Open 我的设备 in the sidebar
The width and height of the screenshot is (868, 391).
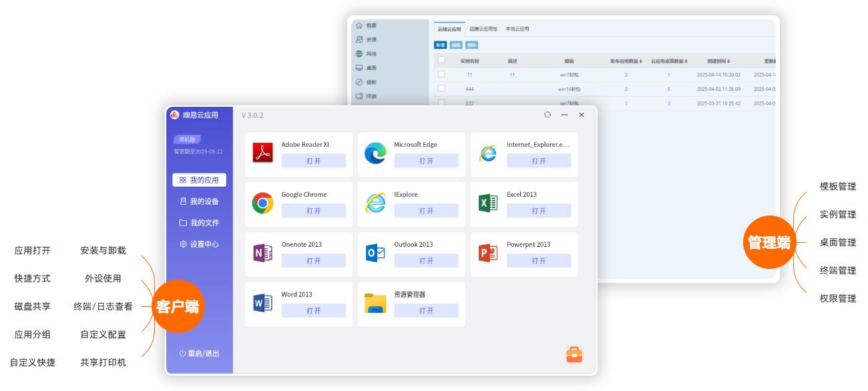[199, 202]
